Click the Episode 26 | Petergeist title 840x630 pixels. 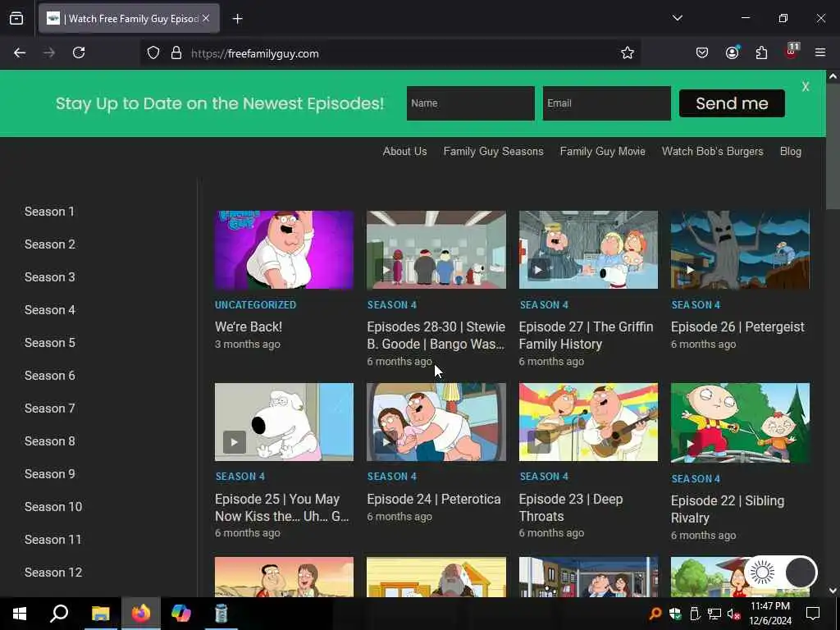point(737,326)
